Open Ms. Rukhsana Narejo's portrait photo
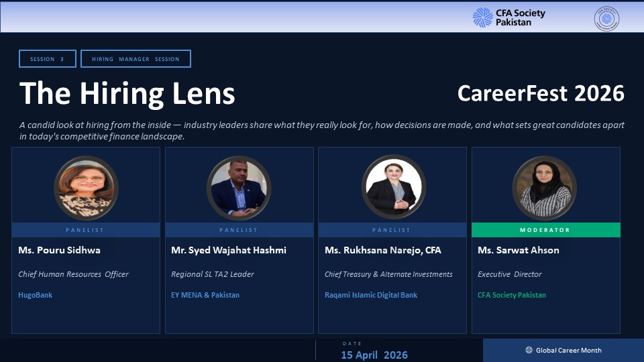The image size is (644, 362). tap(394, 187)
